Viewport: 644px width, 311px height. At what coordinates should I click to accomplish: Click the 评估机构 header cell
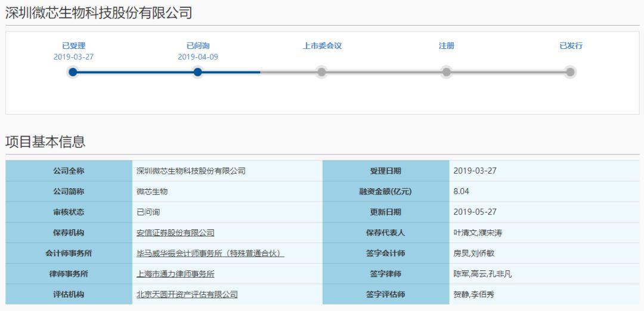pyautogui.click(x=69, y=294)
